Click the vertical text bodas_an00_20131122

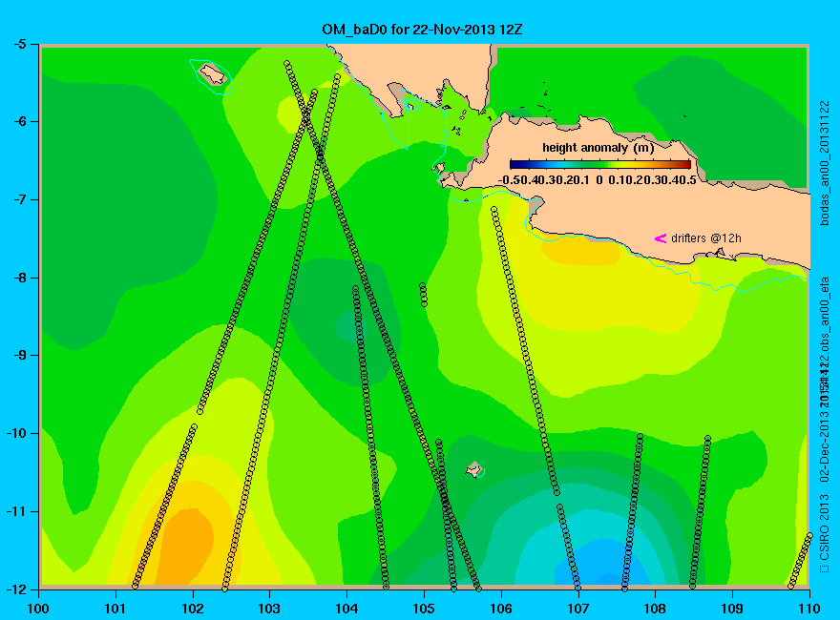[825, 163]
